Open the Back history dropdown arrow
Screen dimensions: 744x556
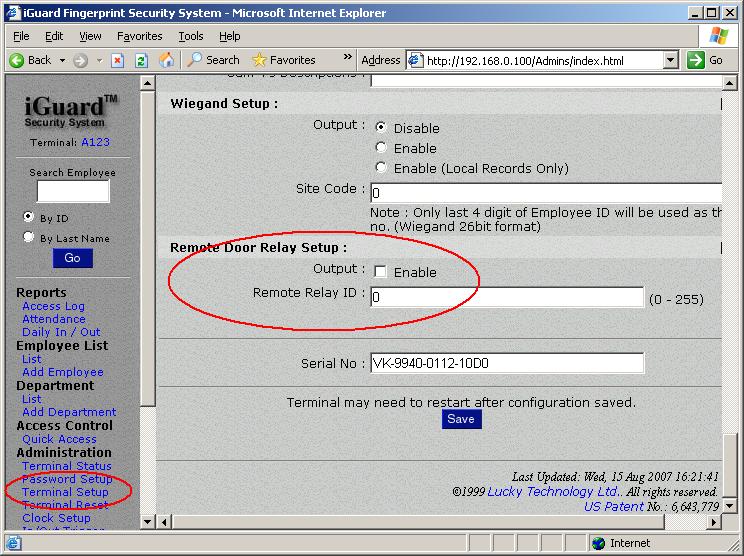pos(62,61)
